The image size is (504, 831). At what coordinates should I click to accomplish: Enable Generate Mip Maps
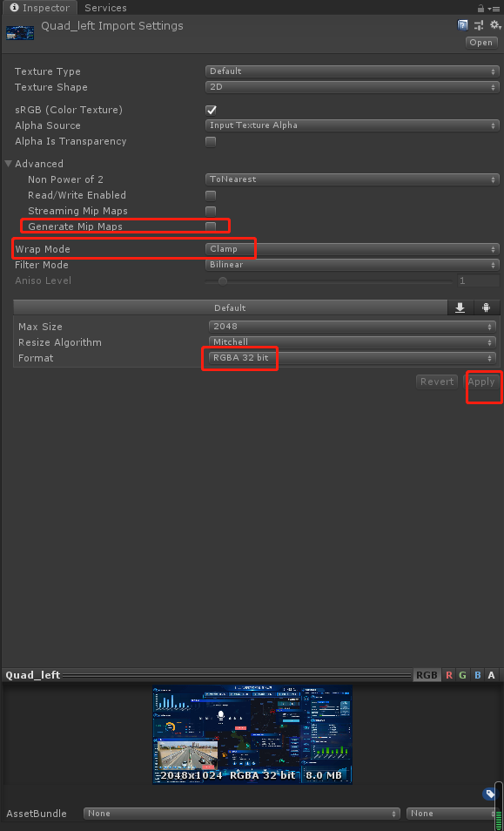[x=210, y=226]
